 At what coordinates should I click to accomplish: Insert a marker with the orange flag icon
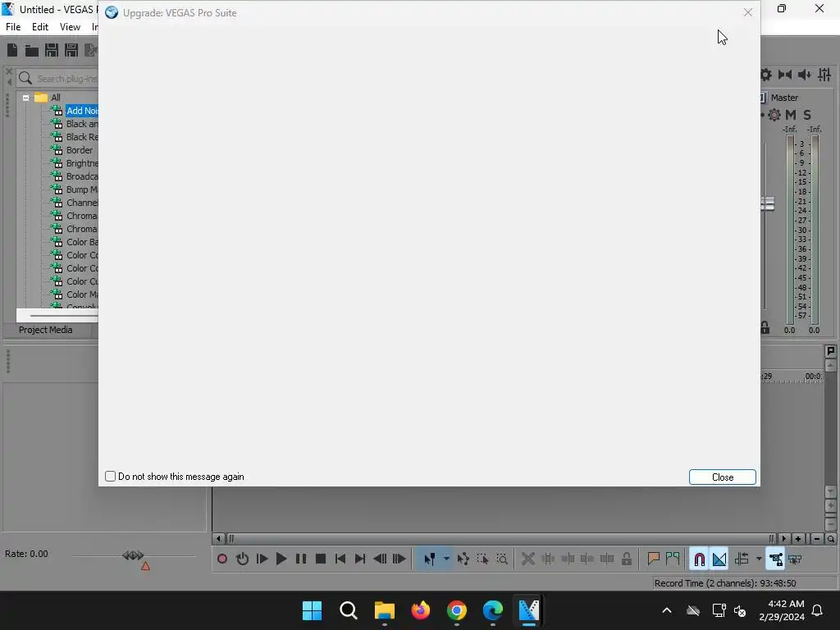[653, 559]
